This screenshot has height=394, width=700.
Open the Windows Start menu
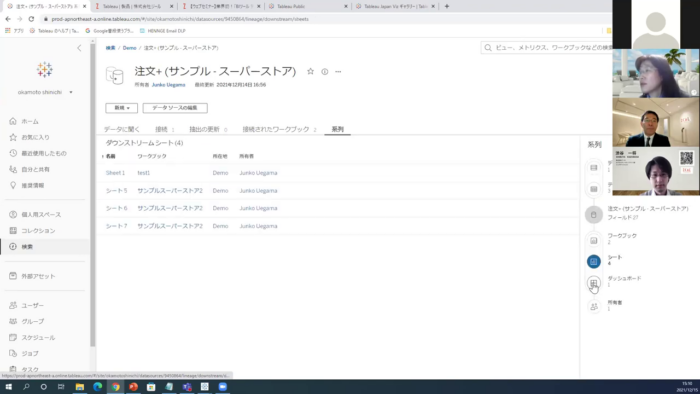click(x=8, y=387)
